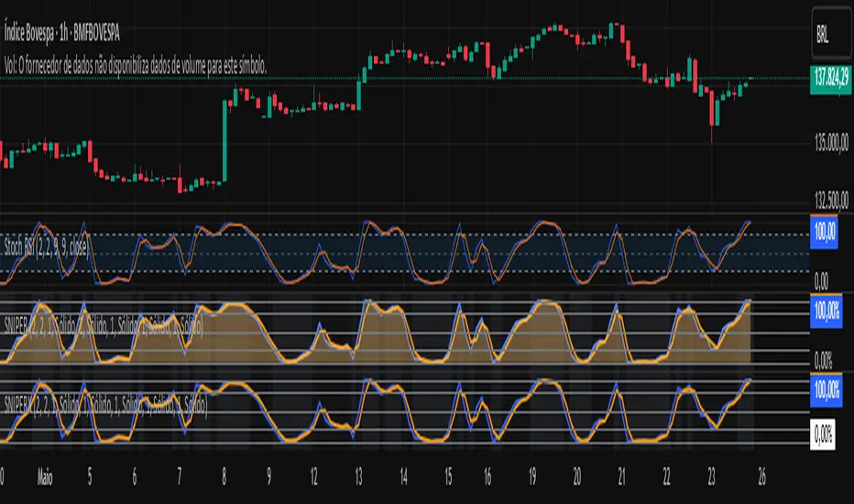Viewport: 854px width, 504px height.
Task: Click the Maio month label on time axis
Action: point(45,477)
